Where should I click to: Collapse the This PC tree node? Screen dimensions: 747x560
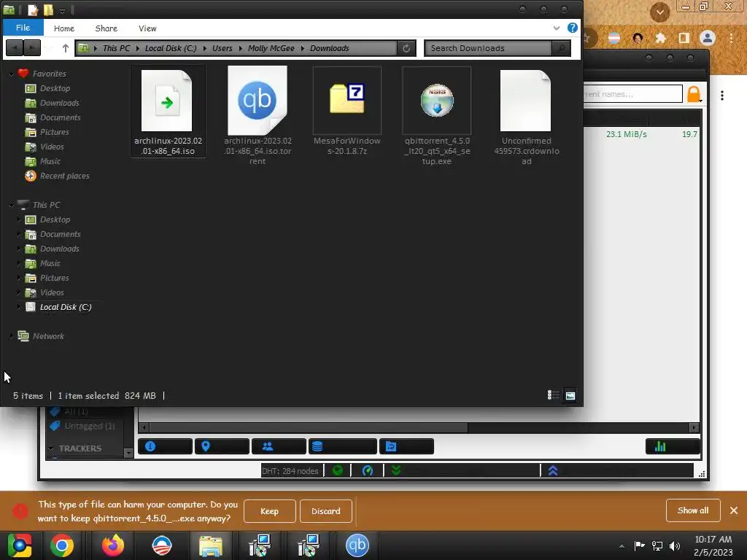pos(10,205)
